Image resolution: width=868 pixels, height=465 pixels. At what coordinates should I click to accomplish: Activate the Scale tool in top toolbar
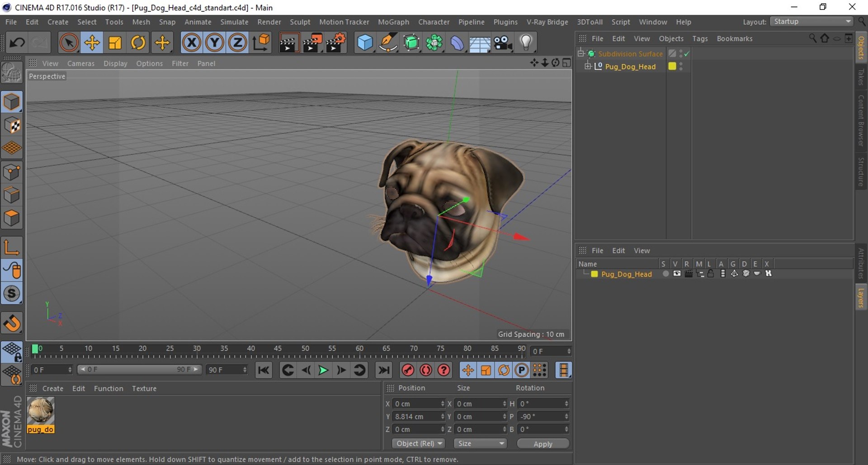115,43
